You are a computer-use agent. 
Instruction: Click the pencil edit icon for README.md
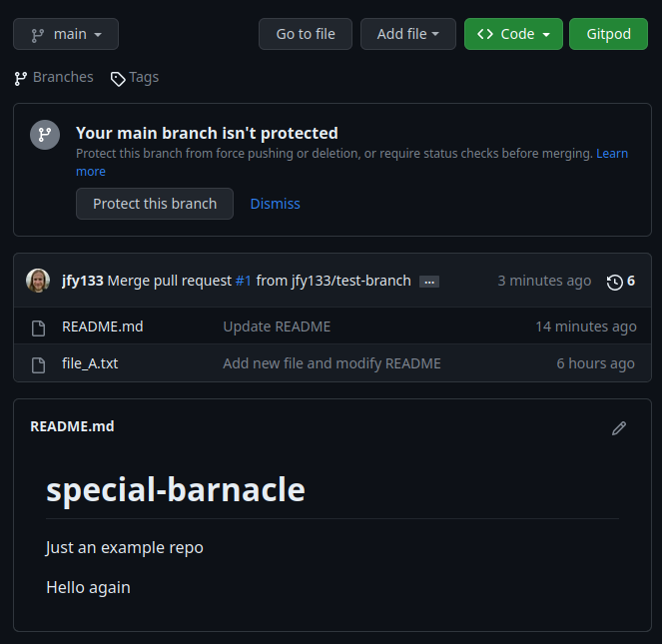(618, 428)
